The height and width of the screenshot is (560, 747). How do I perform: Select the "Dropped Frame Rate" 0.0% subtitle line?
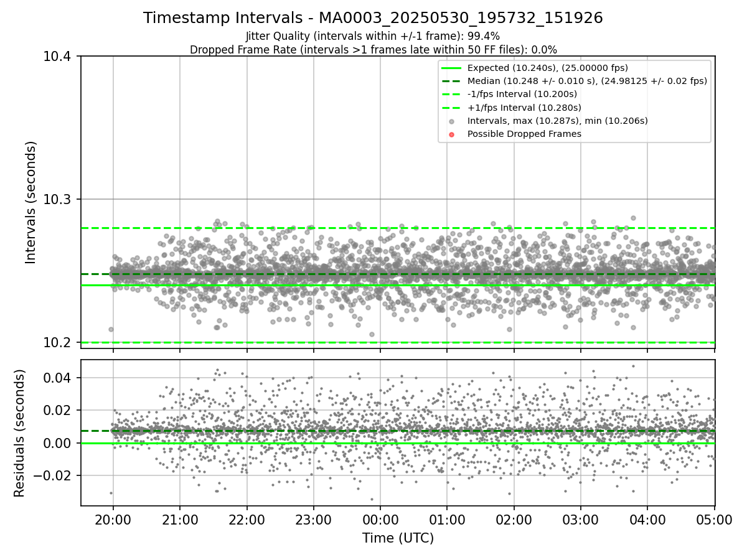[x=373, y=49]
